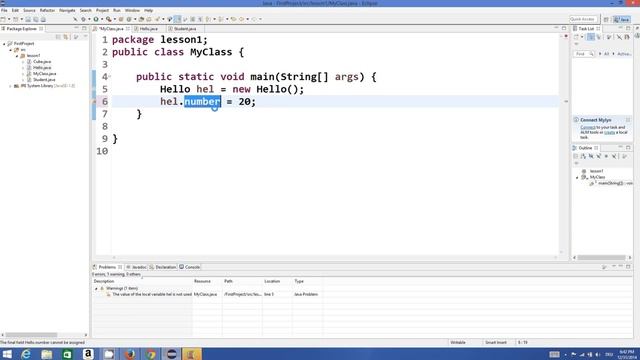Select Student.java in Package Explorer

[44, 80]
